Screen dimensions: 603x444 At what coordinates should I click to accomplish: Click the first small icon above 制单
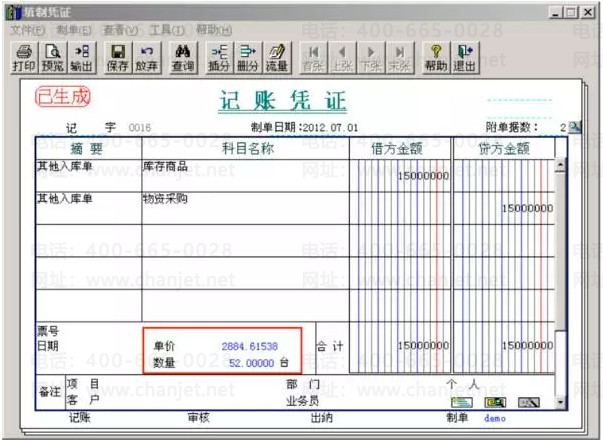461,402
